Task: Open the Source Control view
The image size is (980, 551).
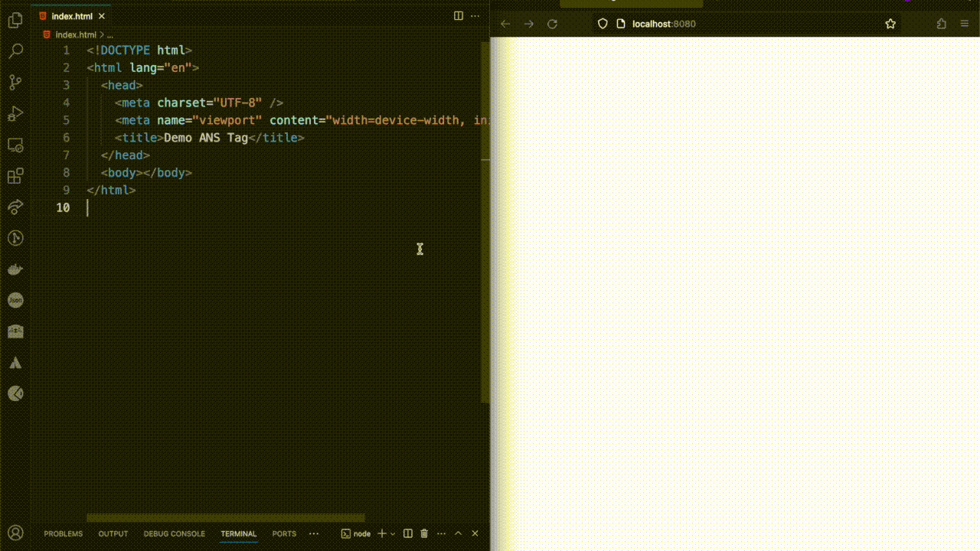Action: point(15,83)
